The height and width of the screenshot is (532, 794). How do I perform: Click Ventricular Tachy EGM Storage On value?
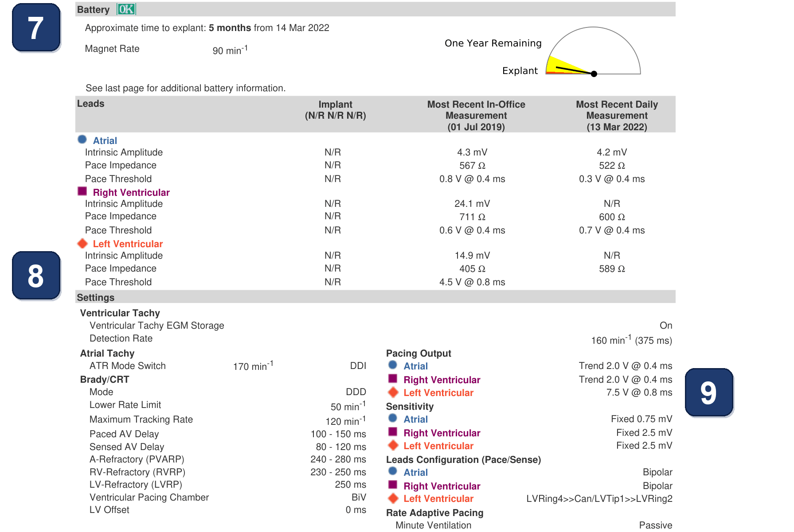(x=666, y=326)
